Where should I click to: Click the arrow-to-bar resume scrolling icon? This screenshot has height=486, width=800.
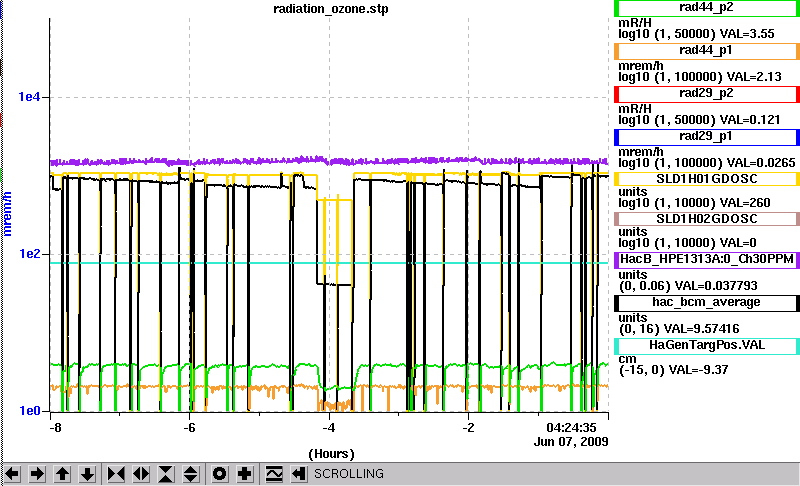click(299, 474)
